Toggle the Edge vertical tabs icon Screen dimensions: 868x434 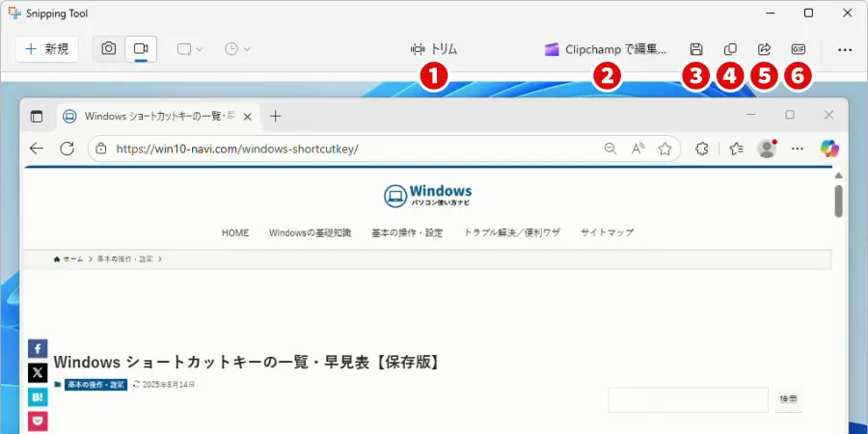click(37, 117)
